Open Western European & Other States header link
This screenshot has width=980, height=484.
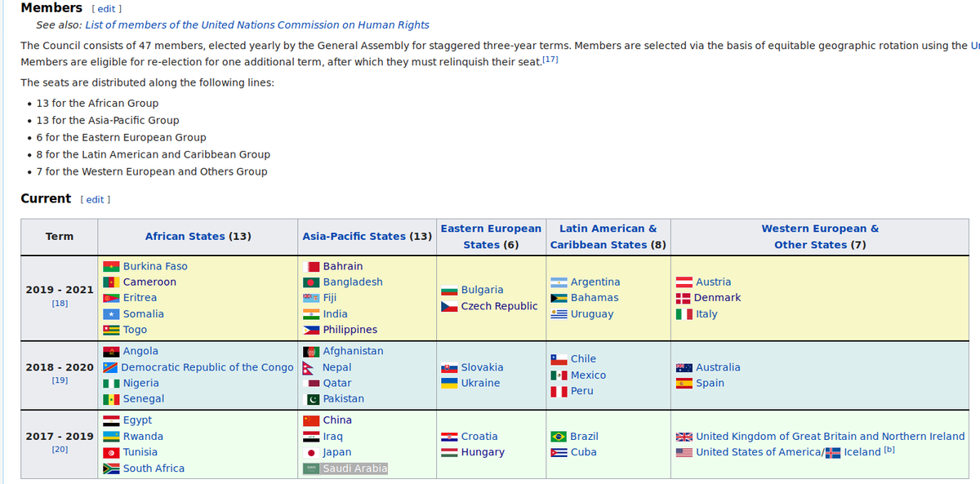(x=820, y=237)
